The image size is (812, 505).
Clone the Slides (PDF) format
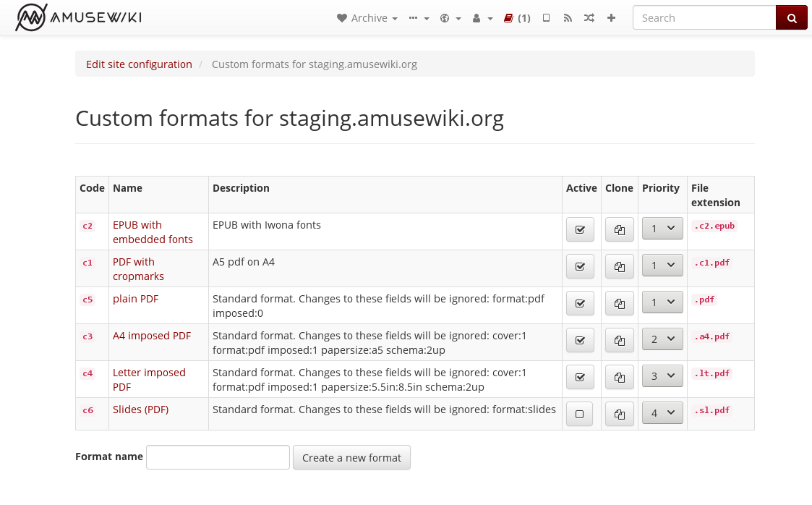(620, 415)
